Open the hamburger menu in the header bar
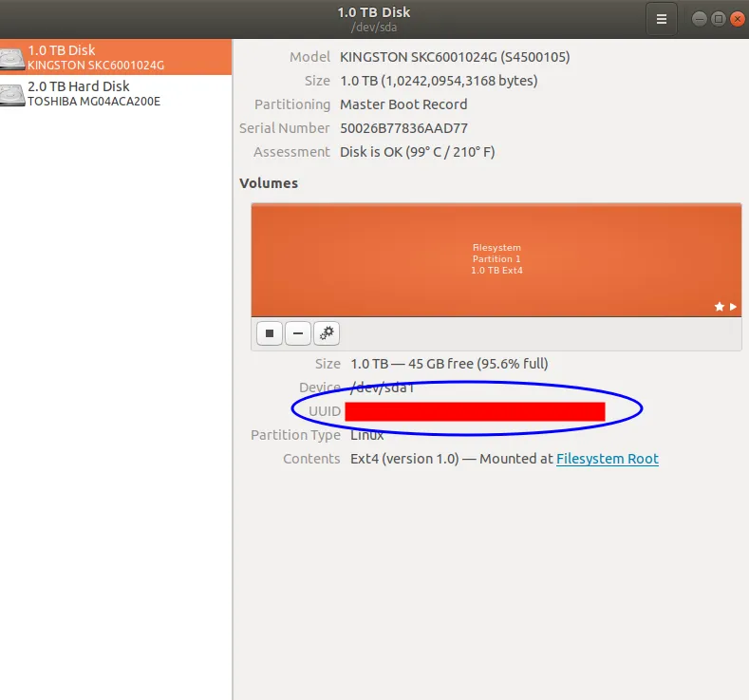 tap(662, 18)
